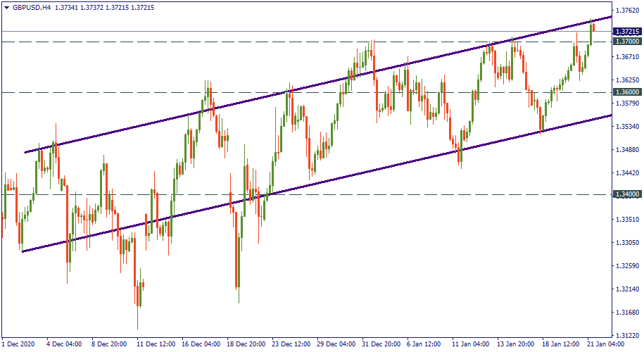Click the 18 Dec 20:00 time axis label
The height and width of the screenshot is (352, 644).
(246, 345)
